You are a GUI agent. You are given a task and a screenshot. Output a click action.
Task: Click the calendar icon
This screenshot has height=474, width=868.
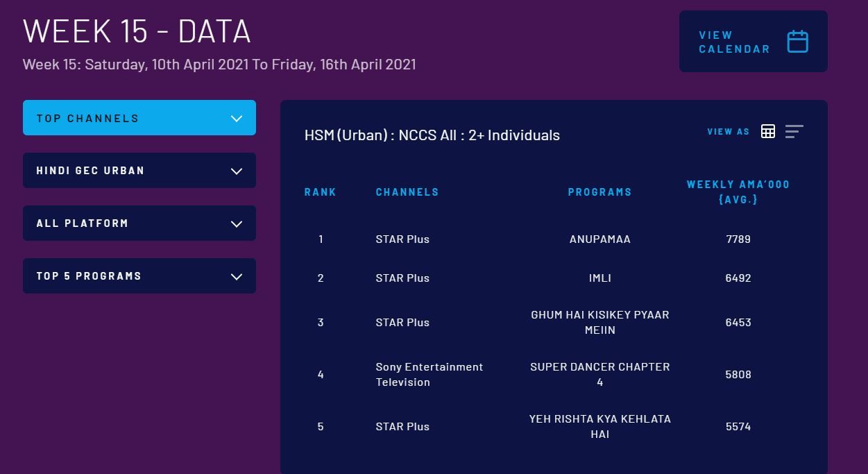pyautogui.click(x=798, y=42)
